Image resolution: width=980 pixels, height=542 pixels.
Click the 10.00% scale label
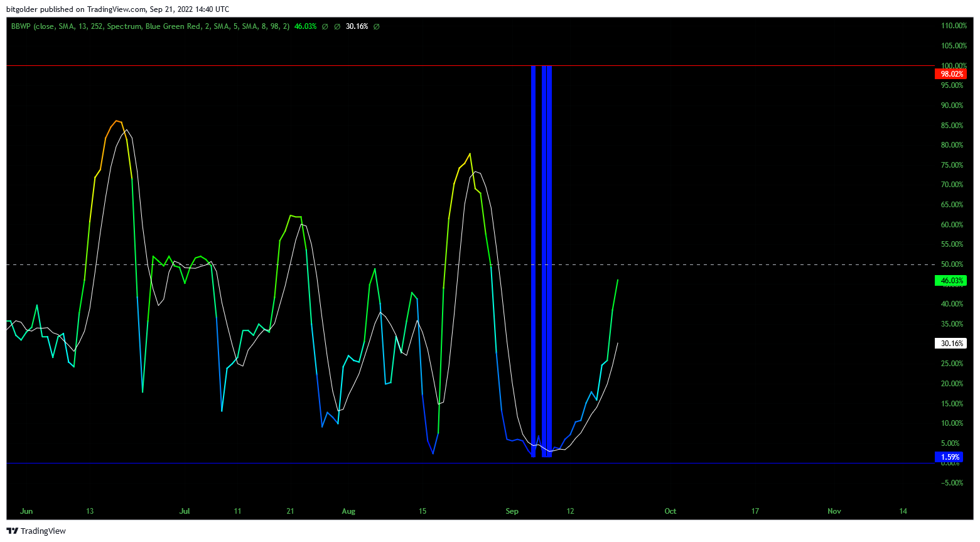coord(952,423)
